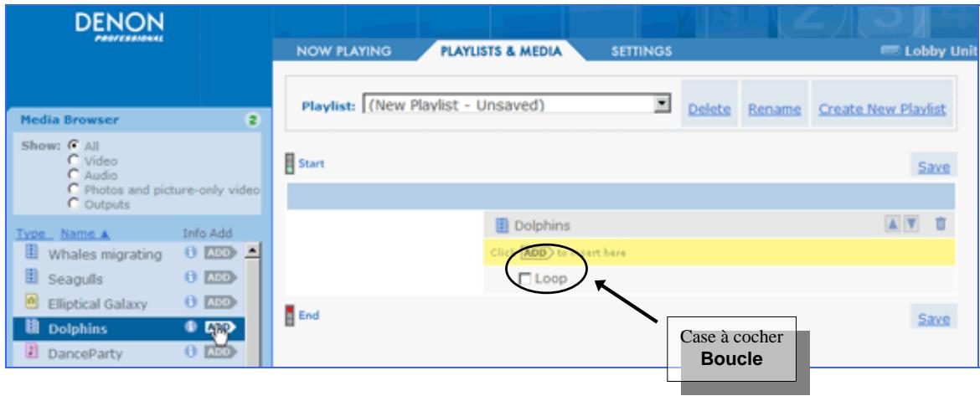Add Whales migrating to the playlist
This screenshot has height=396, width=980.
tap(220, 253)
